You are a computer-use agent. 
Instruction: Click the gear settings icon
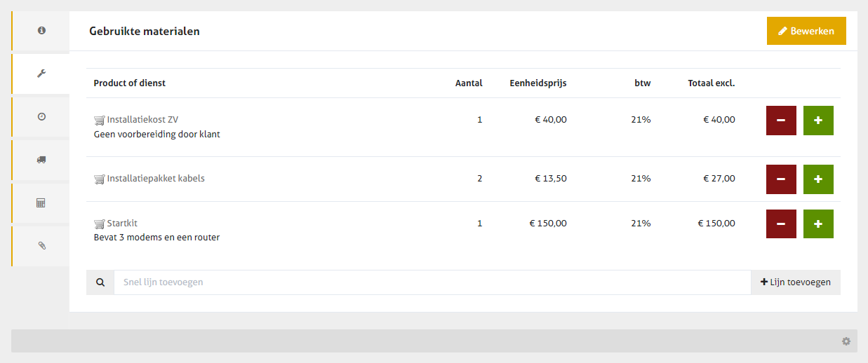846,341
